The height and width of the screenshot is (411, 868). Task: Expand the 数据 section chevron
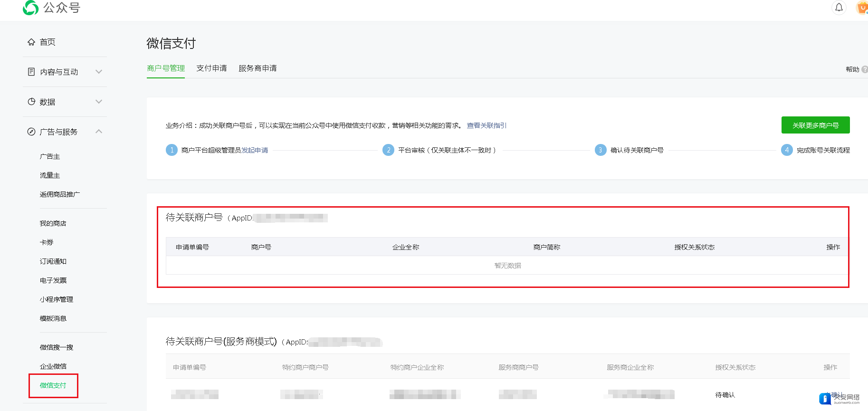tap(99, 102)
